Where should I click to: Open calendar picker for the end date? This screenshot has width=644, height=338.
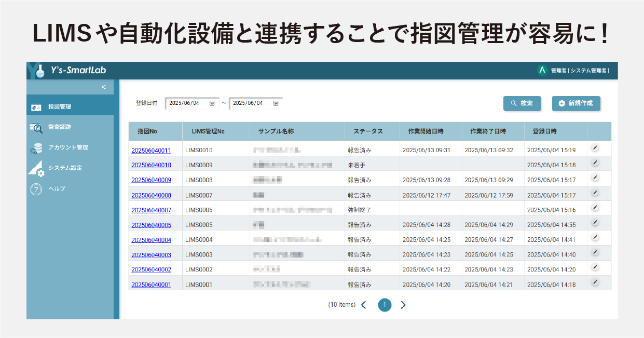point(276,103)
